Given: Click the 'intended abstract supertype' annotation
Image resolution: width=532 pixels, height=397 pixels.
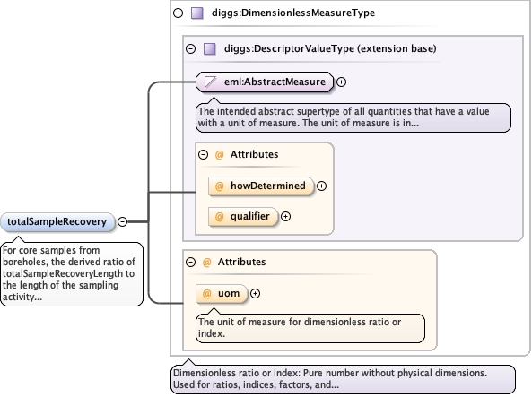Looking at the screenshot, I should point(353,117).
